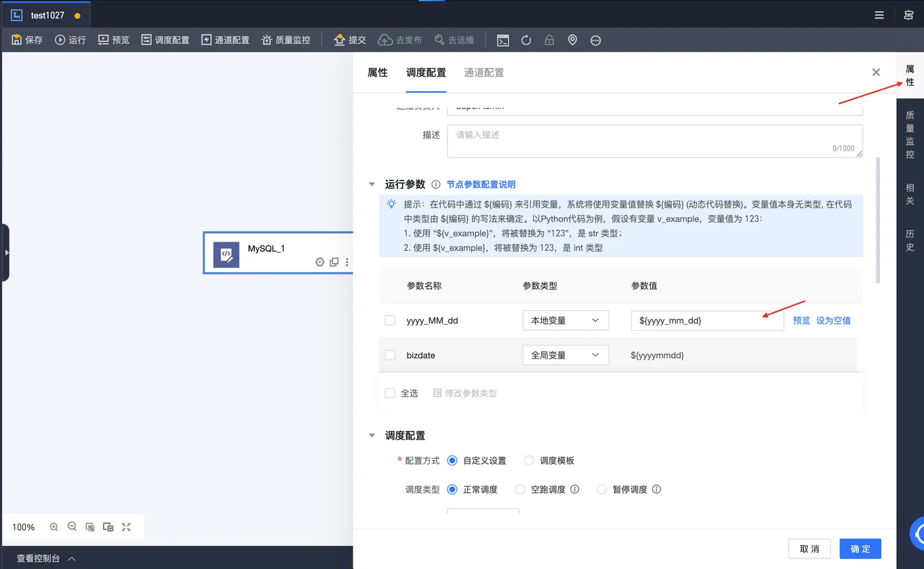Select the test1027 workflow tab
Screen dimensions: 924x569
tap(46, 15)
